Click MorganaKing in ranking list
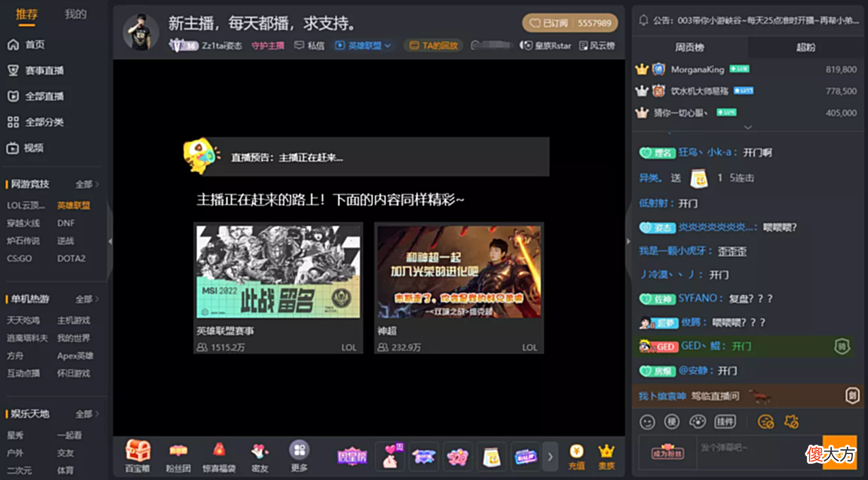 697,69
